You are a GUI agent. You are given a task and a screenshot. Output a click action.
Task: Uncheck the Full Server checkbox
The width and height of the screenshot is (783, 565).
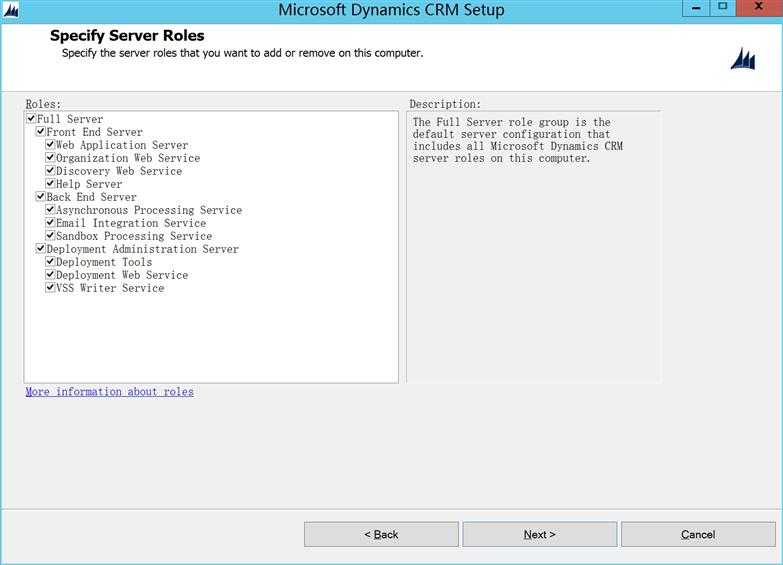tap(31, 118)
